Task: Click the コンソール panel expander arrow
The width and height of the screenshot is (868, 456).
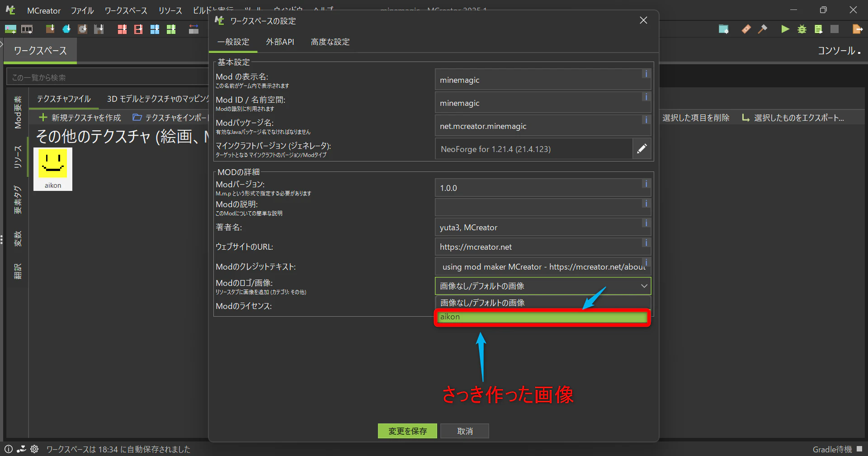Action: pos(859,53)
